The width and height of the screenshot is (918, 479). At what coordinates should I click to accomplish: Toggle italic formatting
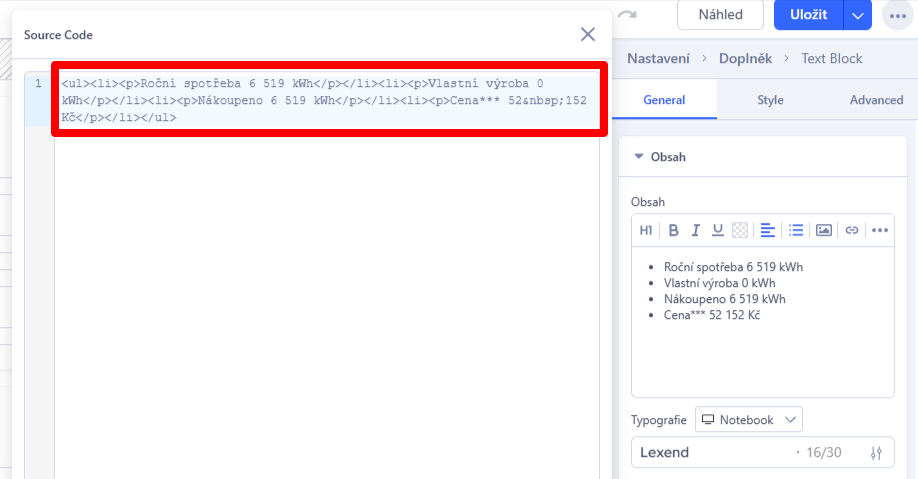(x=695, y=230)
